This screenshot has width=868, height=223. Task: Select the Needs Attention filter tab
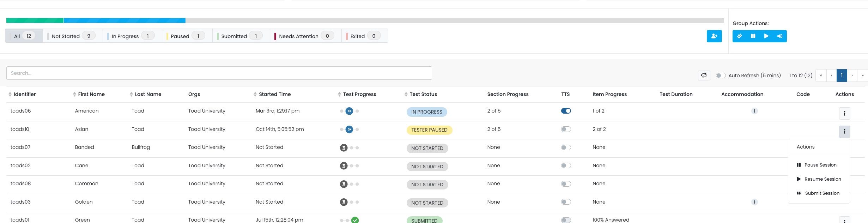[x=306, y=36]
